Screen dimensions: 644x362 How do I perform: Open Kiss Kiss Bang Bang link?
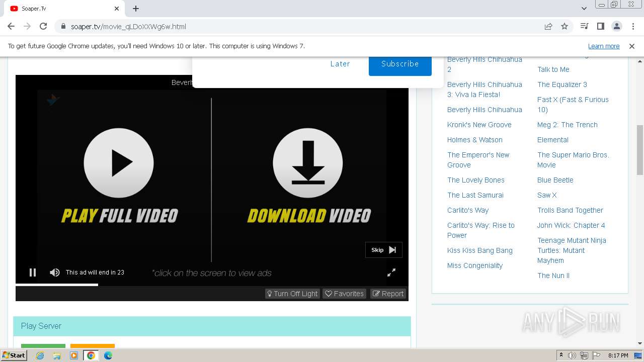pyautogui.click(x=479, y=250)
